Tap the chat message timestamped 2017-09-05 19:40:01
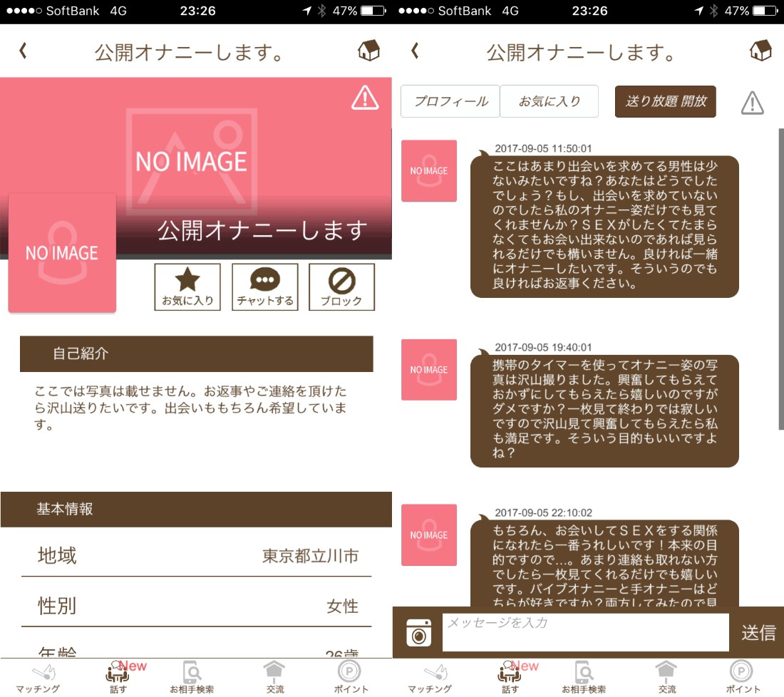 pos(604,411)
